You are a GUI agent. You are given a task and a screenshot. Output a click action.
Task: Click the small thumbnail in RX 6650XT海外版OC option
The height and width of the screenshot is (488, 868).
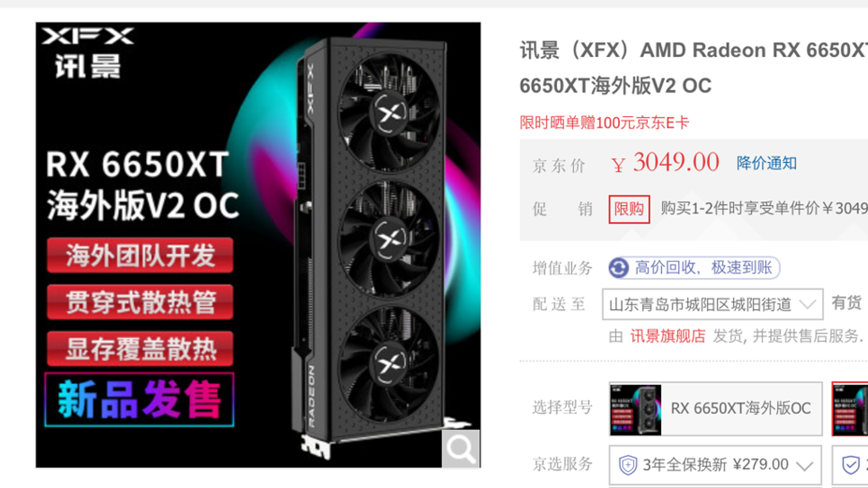[x=636, y=409]
